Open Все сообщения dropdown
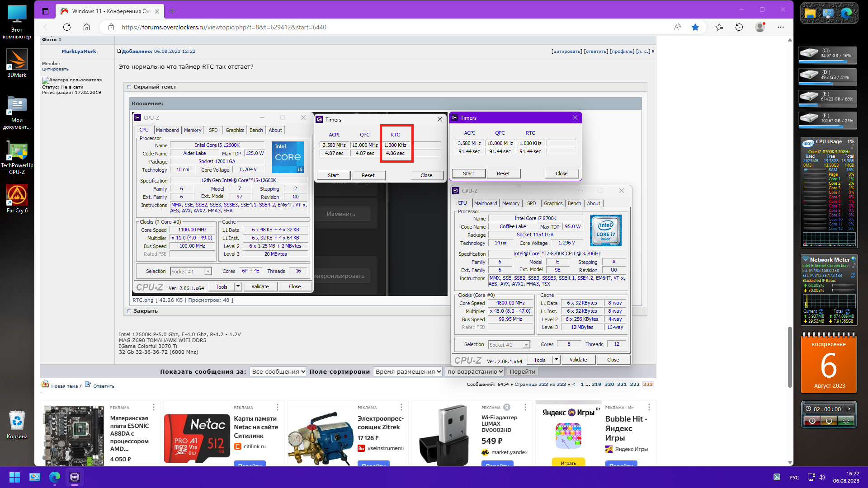Viewport: 868px width, 488px height. click(x=278, y=371)
